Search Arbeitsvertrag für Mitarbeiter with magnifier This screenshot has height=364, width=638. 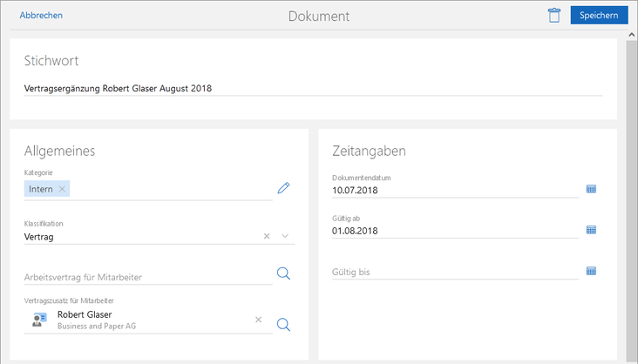tap(282, 274)
